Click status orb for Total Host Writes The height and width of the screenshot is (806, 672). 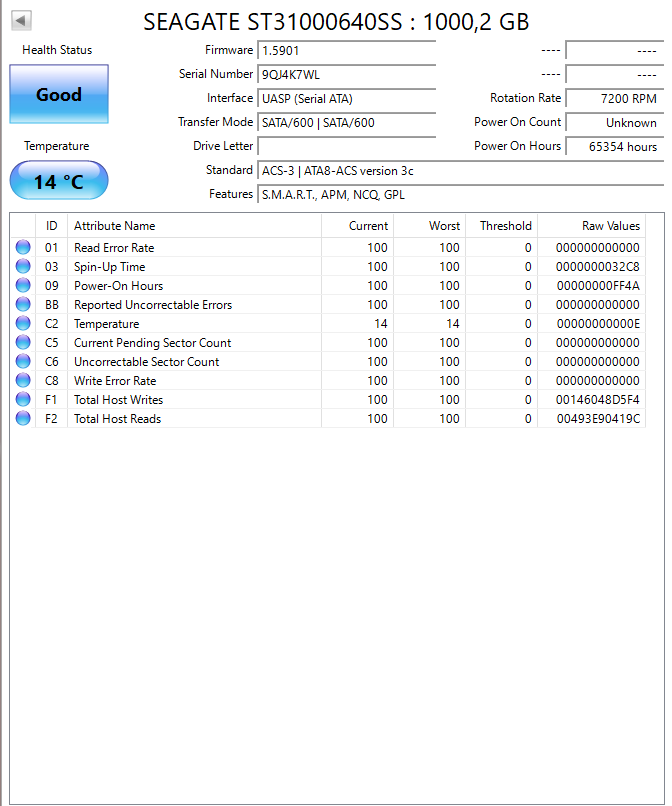tap(23, 399)
